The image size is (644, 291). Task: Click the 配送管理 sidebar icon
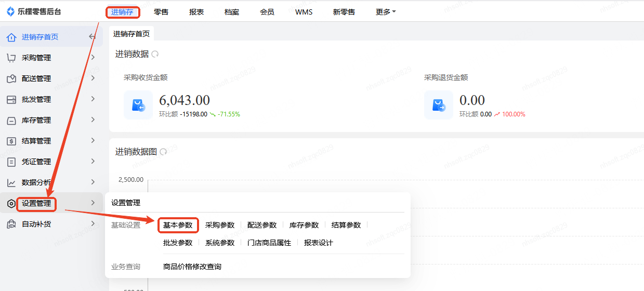pos(11,78)
